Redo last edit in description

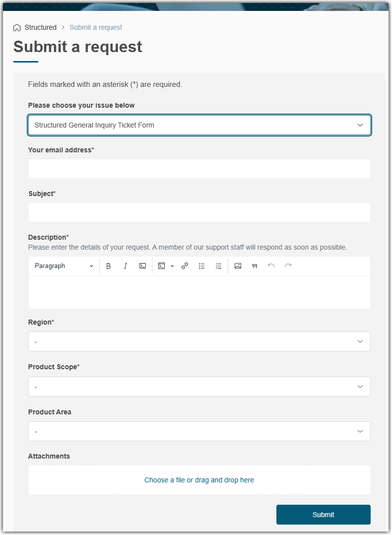[288, 266]
